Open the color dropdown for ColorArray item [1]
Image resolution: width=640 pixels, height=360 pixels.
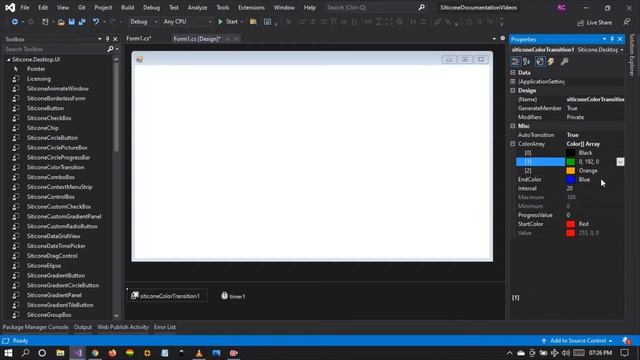pos(620,162)
